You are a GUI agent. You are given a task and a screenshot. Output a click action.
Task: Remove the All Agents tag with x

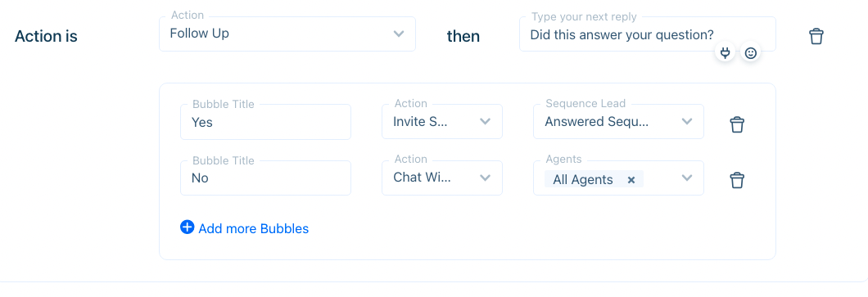point(631,180)
